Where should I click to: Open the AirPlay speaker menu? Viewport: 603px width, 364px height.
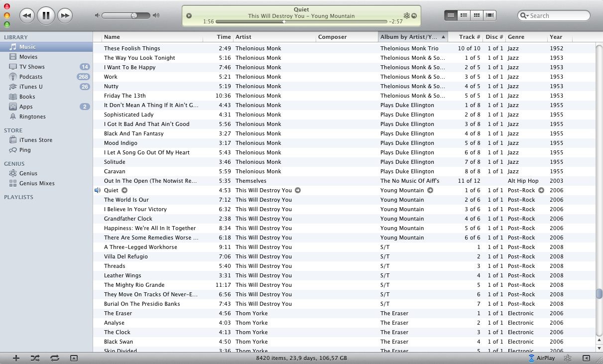point(542,358)
